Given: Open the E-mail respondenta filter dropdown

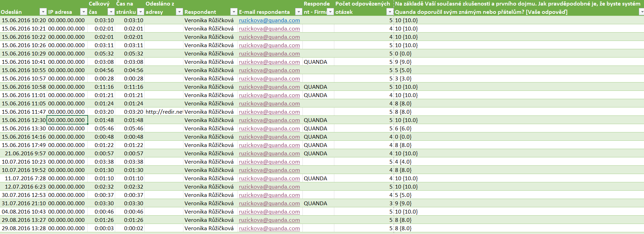Looking at the screenshot, I should tap(299, 12).
